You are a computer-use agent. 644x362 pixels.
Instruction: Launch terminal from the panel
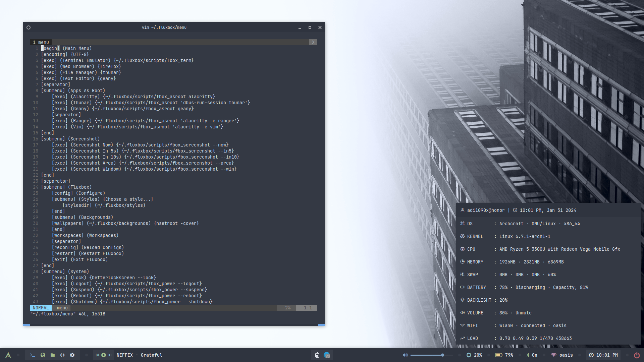[33, 355]
